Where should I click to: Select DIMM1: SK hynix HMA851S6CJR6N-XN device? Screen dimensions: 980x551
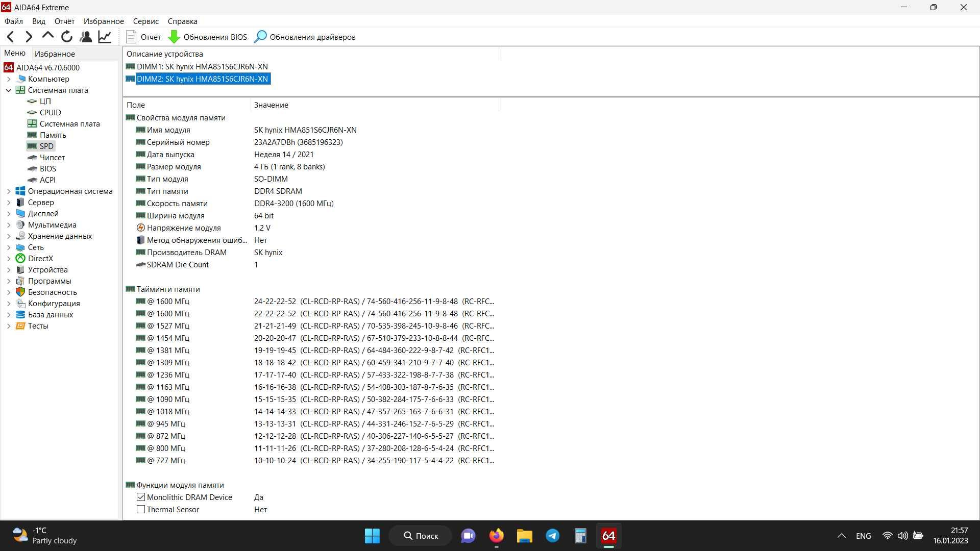[197, 67]
